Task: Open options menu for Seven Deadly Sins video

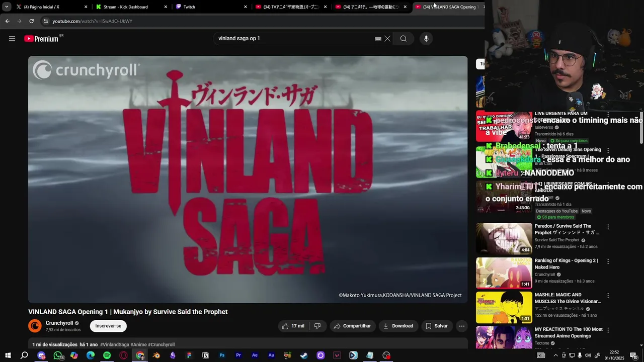Action: [x=608, y=150]
